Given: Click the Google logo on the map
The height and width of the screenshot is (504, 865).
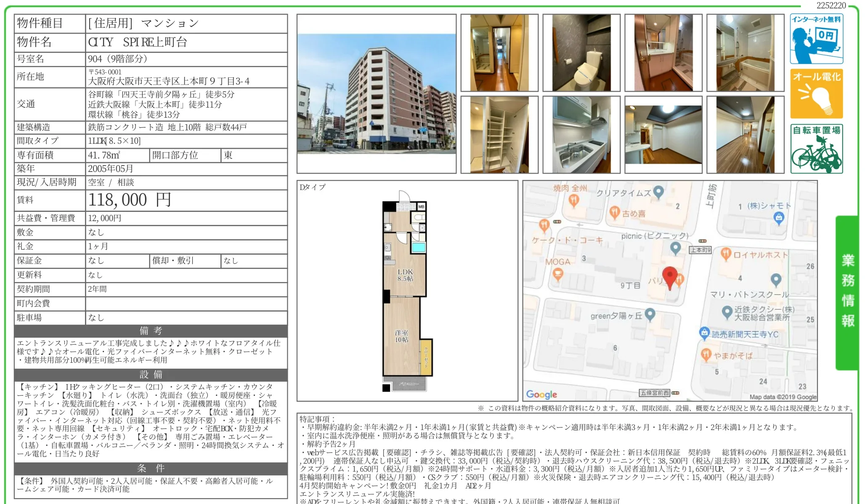Looking at the screenshot, I should coord(541,394).
